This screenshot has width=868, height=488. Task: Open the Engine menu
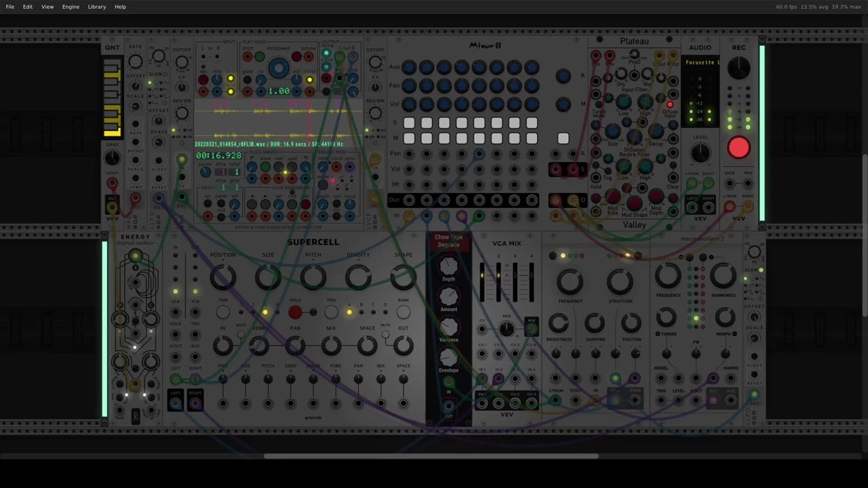coord(71,7)
